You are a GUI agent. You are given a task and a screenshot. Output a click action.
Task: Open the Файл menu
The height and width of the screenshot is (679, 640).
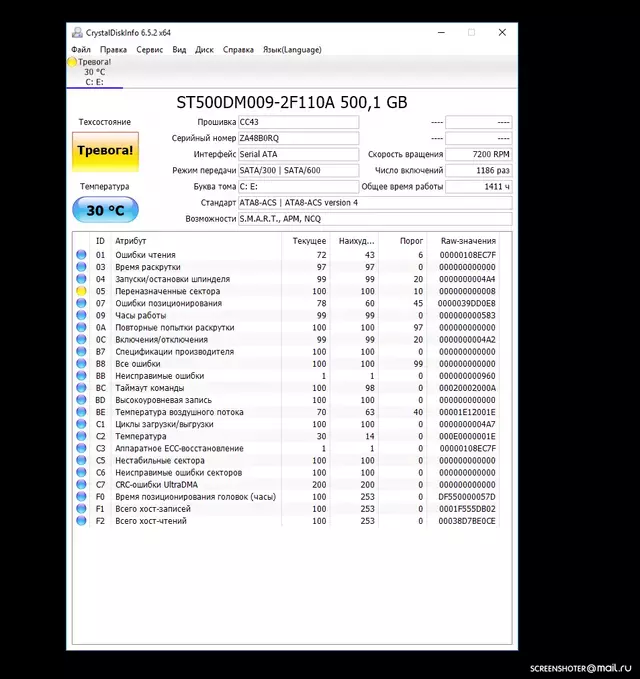(x=81, y=50)
